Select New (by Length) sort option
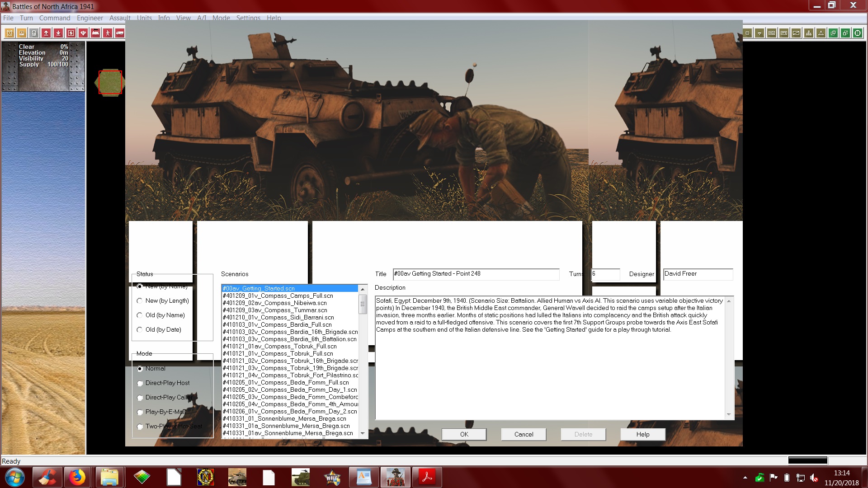Screen dimensions: 868x488 (x=163, y=301)
